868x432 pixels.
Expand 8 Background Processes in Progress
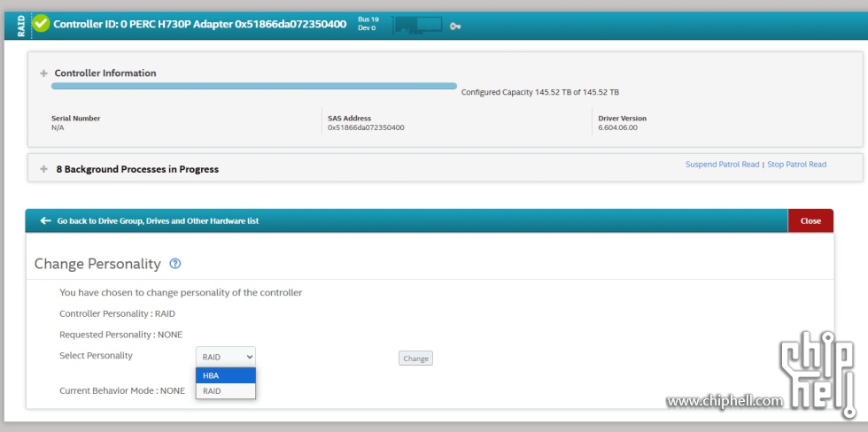pyautogui.click(x=43, y=169)
